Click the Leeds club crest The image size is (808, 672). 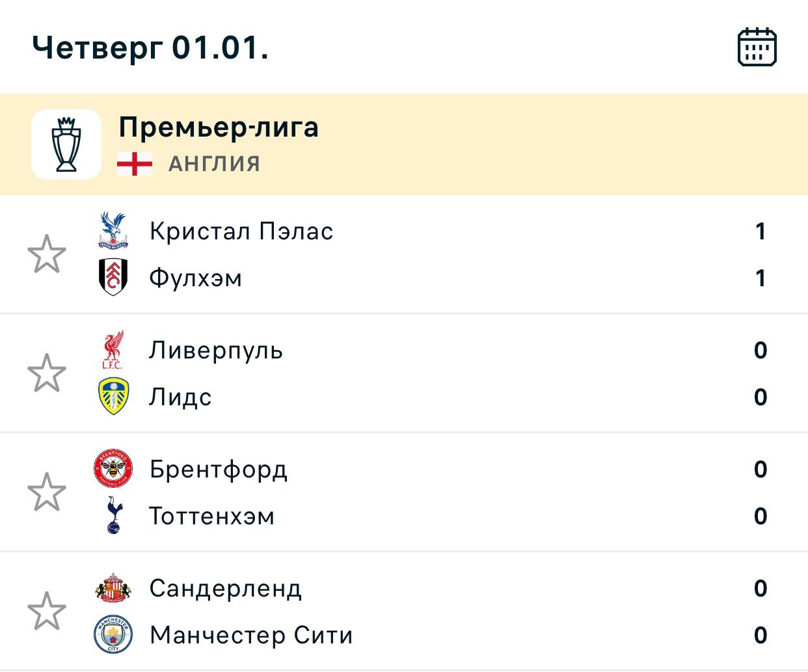113,397
